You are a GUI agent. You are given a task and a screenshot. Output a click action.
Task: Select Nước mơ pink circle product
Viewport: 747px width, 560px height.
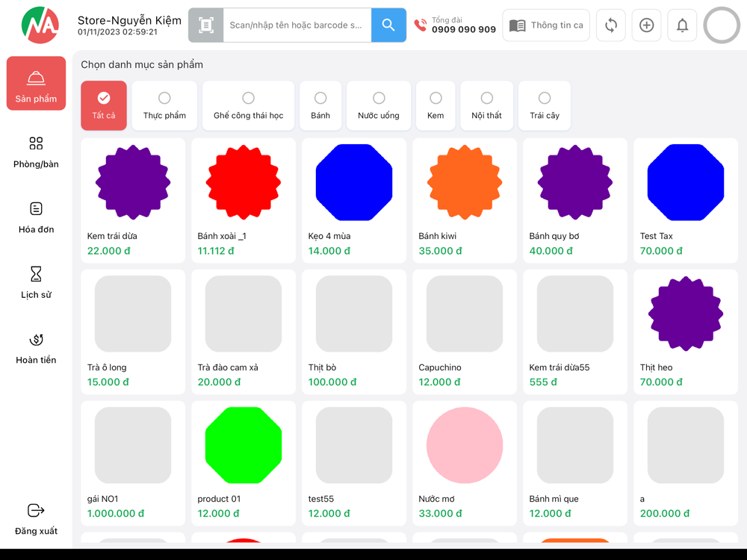[465, 464]
